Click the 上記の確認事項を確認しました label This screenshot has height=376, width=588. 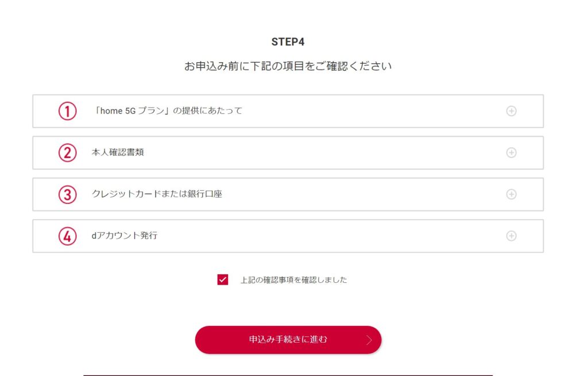tap(293, 281)
